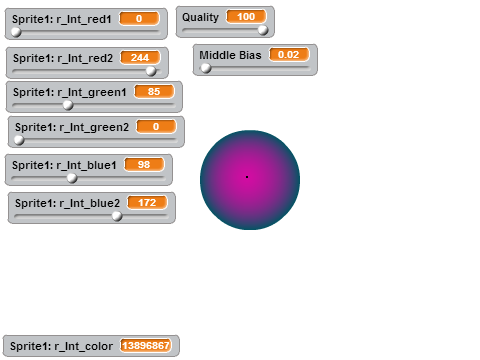
Task: Click the r_Int_red2 value 244
Action: point(140,57)
